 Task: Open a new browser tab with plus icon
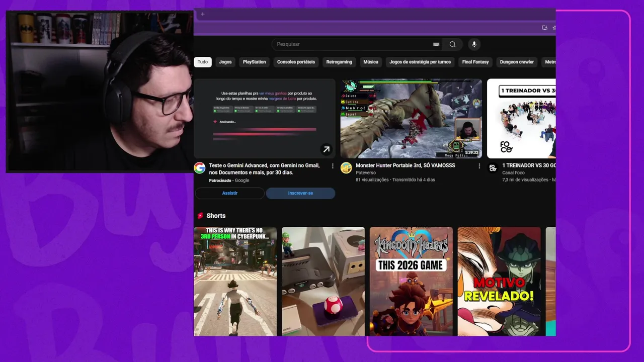[203, 14]
